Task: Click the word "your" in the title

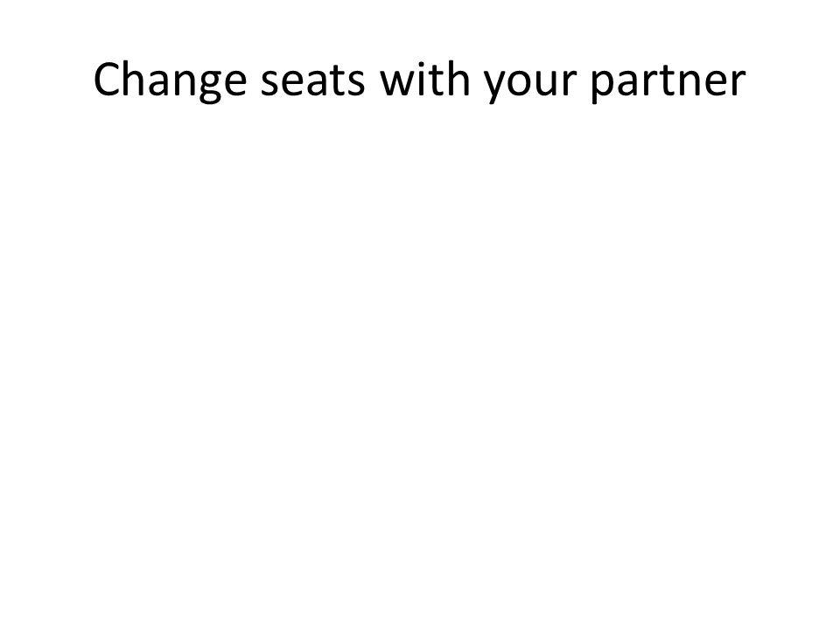Action: tap(531, 86)
